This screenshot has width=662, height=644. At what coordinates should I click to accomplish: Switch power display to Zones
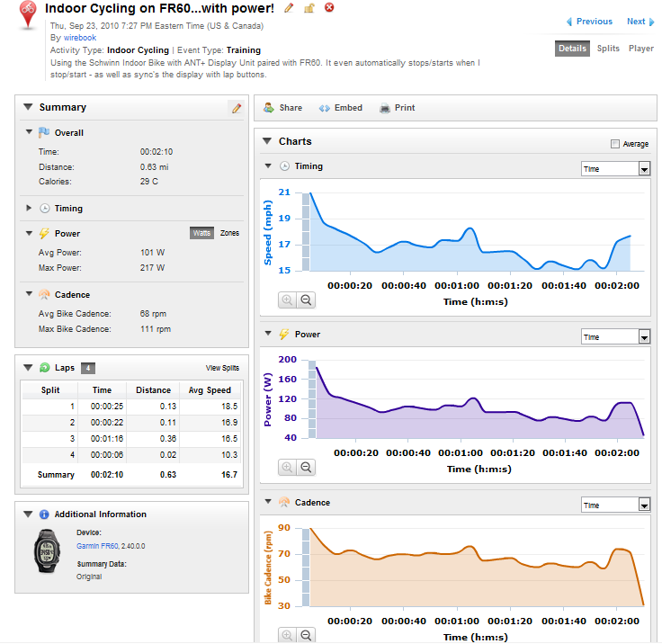(x=229, y=233)
